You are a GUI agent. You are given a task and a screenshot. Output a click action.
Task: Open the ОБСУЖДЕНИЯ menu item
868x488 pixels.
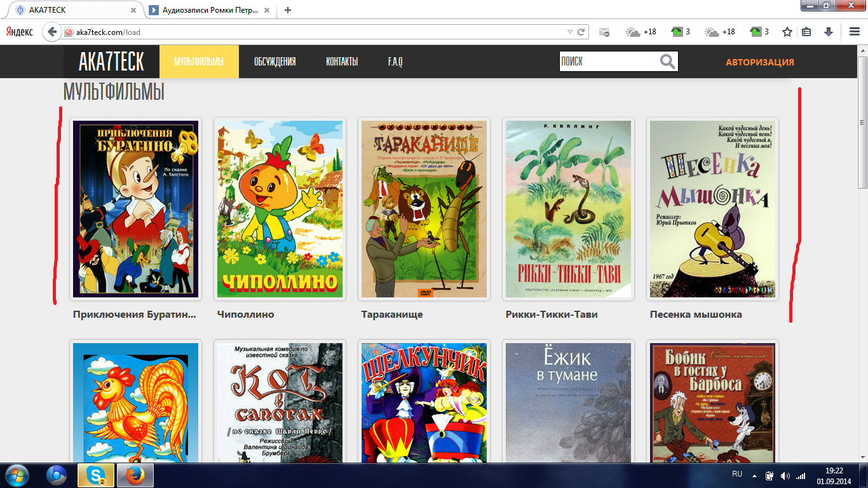(x=275, y=62)
